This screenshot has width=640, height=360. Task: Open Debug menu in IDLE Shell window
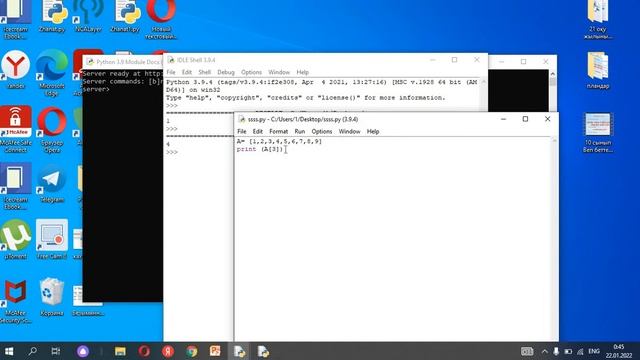[x=226, y=72]
